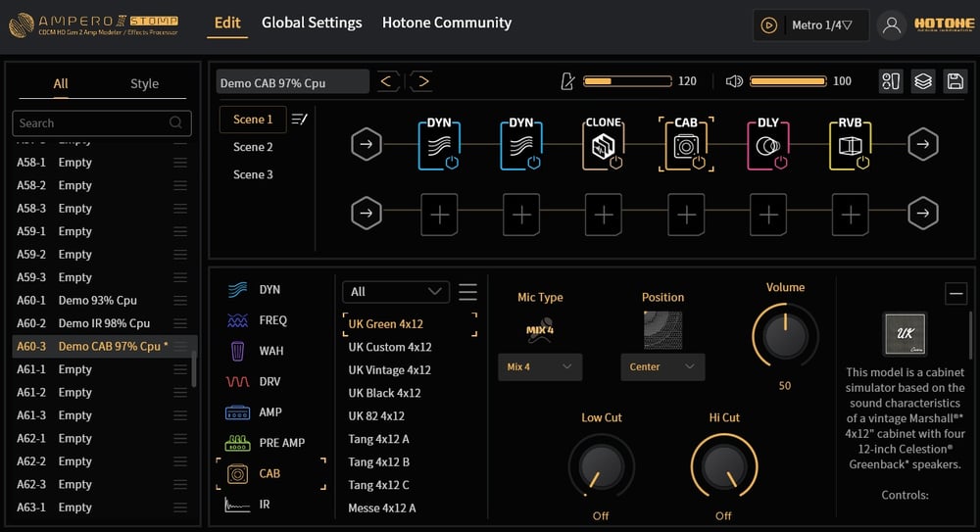Switch to Style patch tab
Viewport: 980px width, 532px height.
pos(144,84)
